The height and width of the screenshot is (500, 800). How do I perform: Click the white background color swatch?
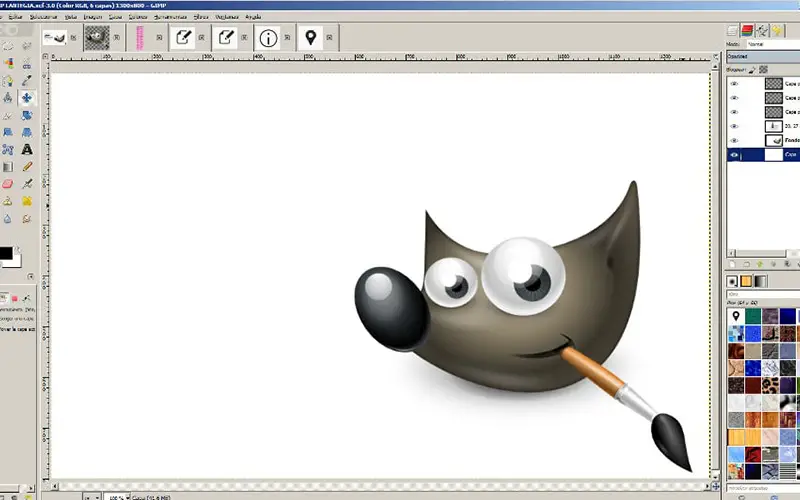pos(15,263)
